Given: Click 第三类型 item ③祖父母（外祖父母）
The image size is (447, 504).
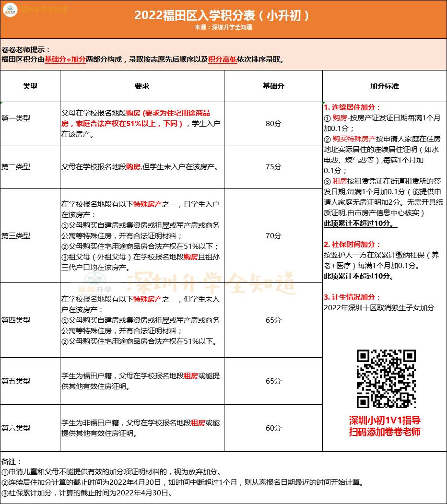Looking at the screenshot, I should point(141,262).
